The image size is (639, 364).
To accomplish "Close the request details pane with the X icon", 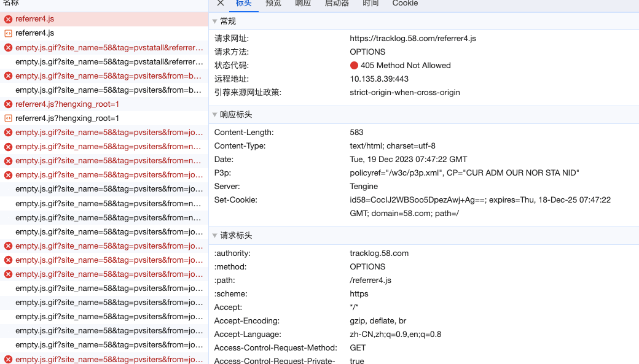I will point(221,3).
